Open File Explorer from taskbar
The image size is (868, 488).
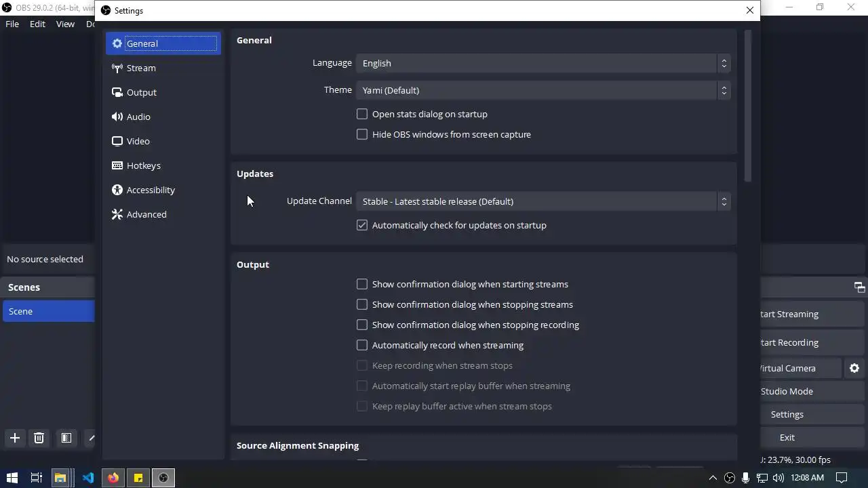pos(60,478)
